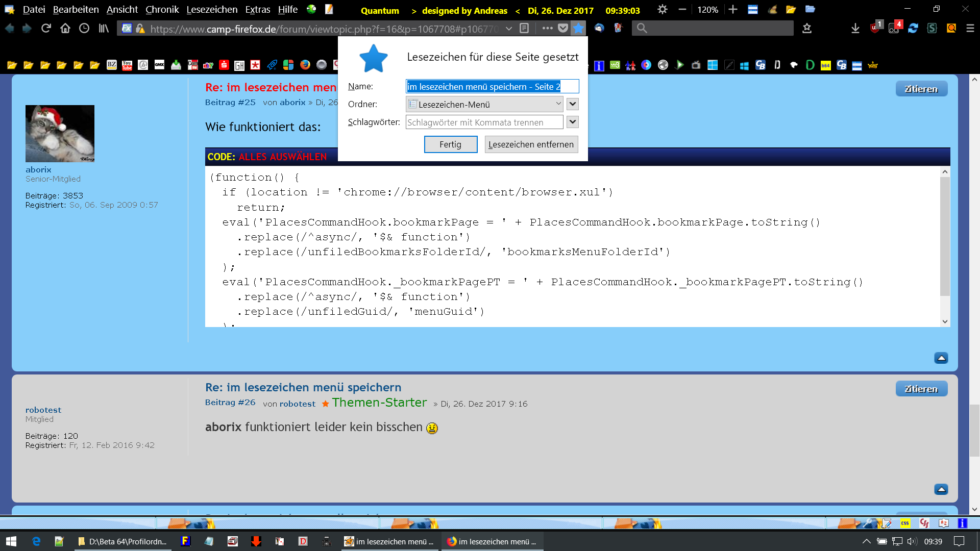
Task: Zoom out with minus icon
Action: [682, 10]
